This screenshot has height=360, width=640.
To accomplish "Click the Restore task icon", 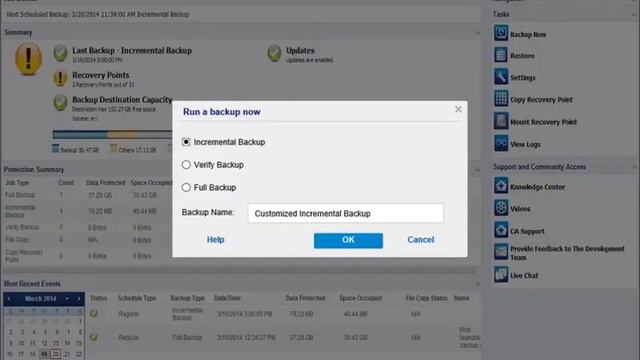I will (501, 55).
